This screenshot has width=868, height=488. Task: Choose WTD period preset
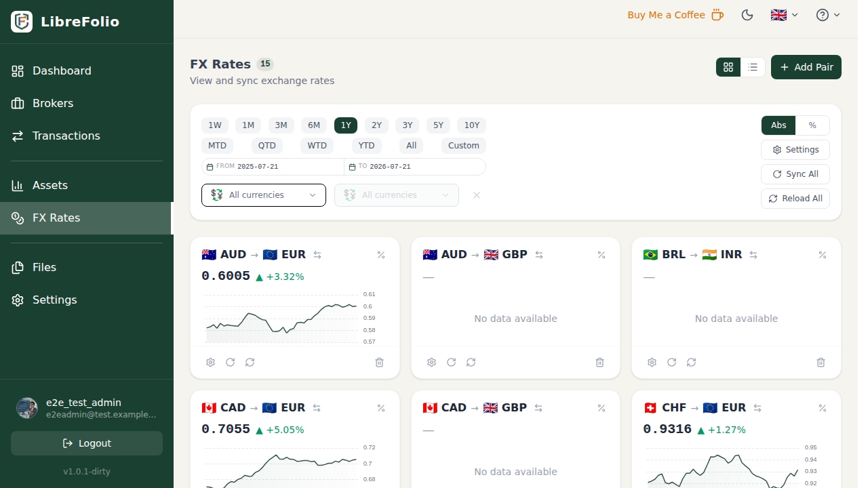(x=317, y=146)
